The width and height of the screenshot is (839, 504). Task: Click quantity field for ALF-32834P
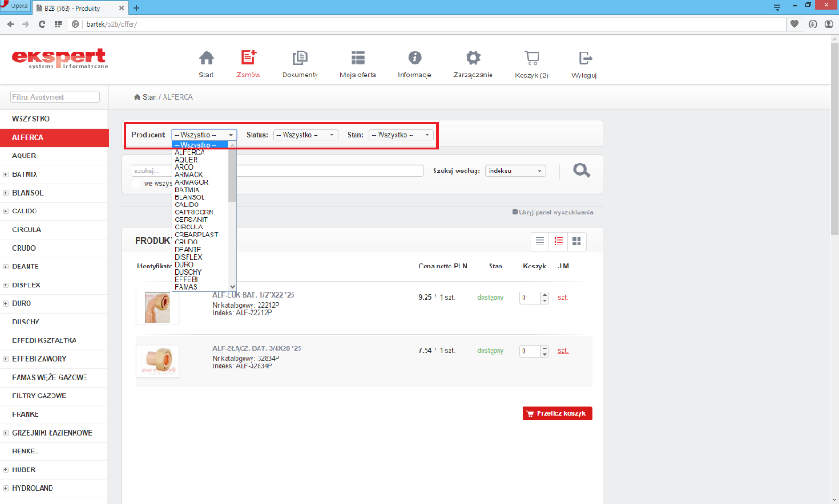[x=530, y=351]
